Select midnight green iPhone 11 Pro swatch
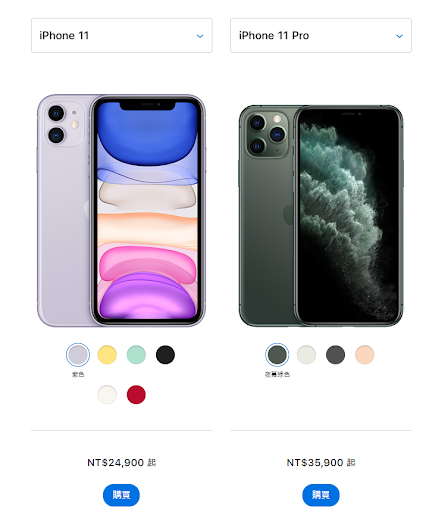This screenshot has height=512, width=426. click(277, 354)
